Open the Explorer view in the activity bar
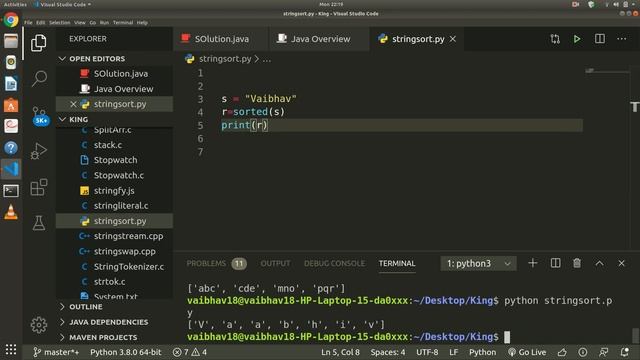The image size is (640, 360). (38, 42)
